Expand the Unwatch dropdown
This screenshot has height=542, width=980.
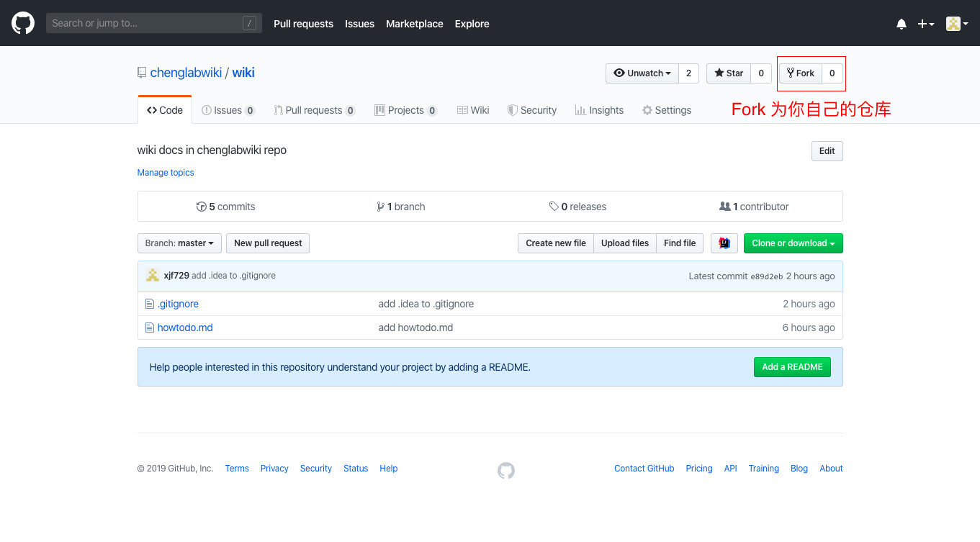[642, 73]
